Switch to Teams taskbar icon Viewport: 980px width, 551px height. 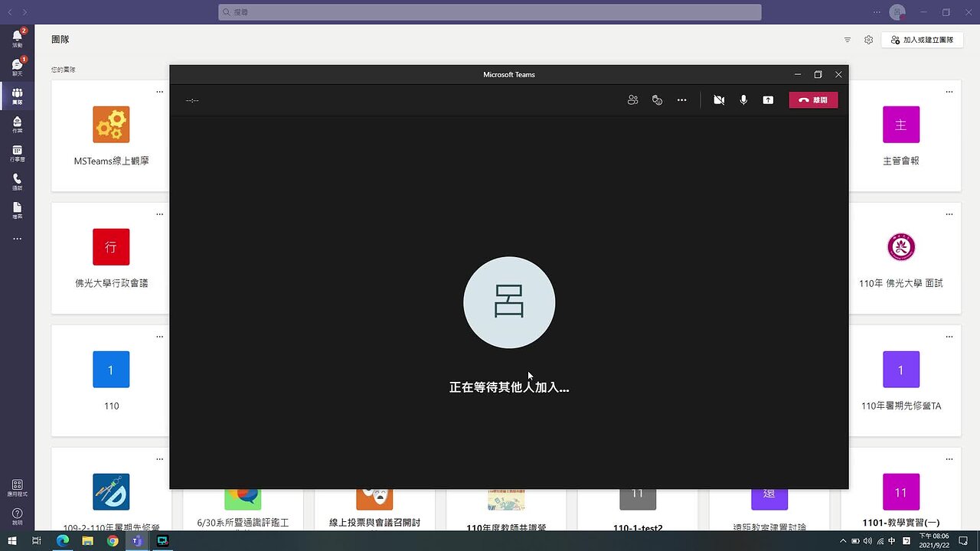click(x=137, y=541)
